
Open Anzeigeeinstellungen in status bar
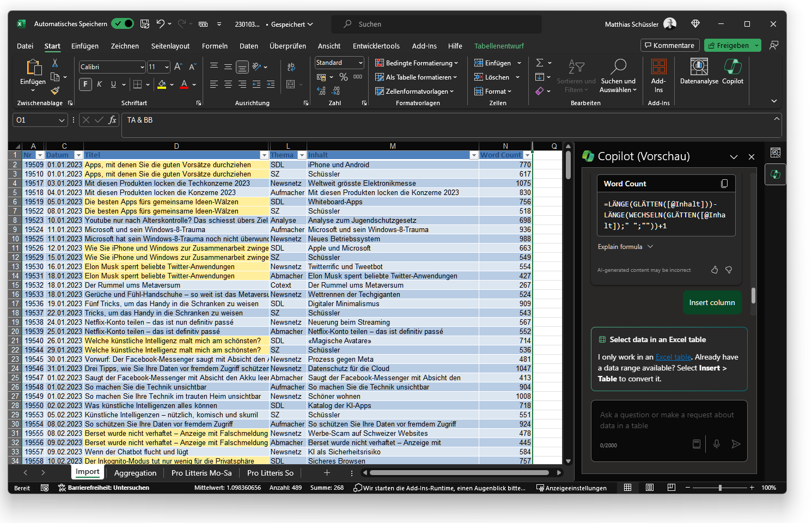pos(571,488)
